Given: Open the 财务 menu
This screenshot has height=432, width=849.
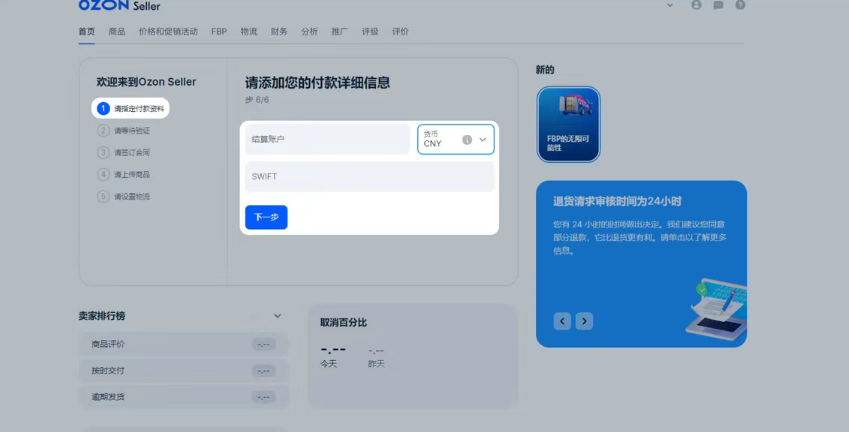Looking at the screenshot, I should pyautogui.click(x=279, y=31).
